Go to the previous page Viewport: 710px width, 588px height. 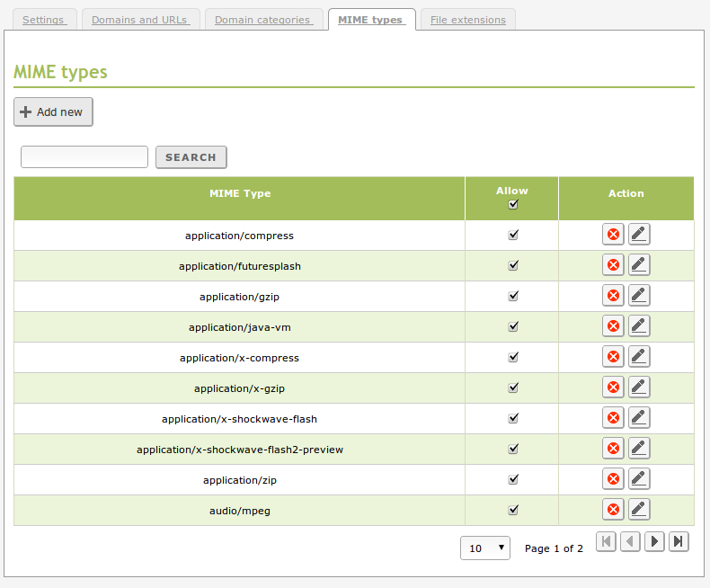pyautogui.click(x=630, y=541)
